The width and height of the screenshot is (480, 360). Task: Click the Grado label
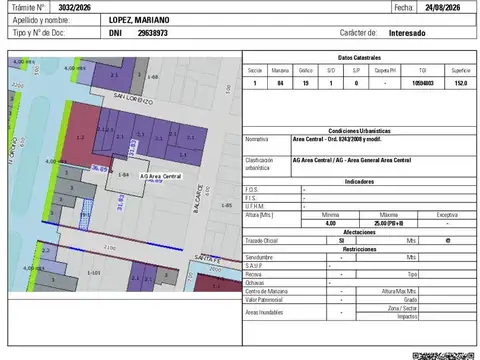411,300
